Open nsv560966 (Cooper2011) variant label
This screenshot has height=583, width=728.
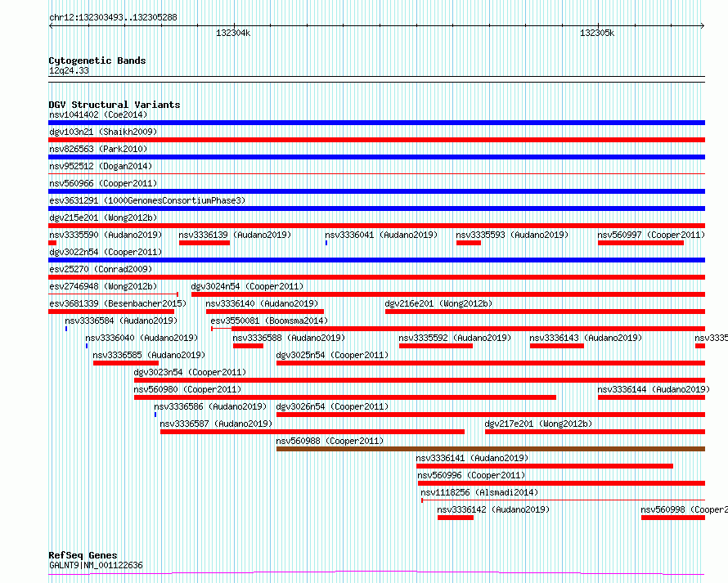[103, 183]
